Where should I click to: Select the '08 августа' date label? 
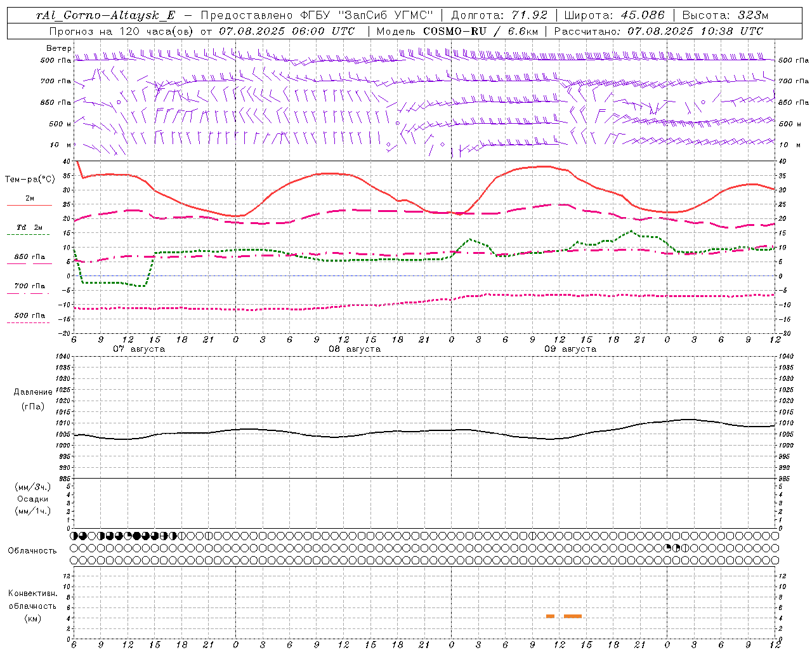pyautogui.click(x=355, y=349)
